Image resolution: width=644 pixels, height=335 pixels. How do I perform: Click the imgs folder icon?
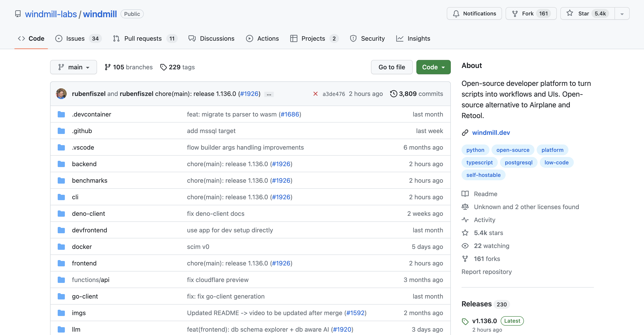pos(61,313)
